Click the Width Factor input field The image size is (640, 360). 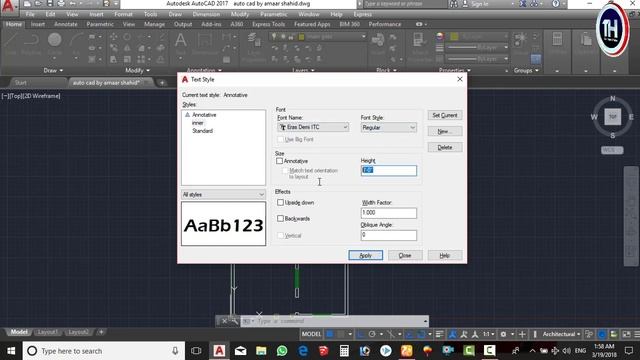(389, 213)
